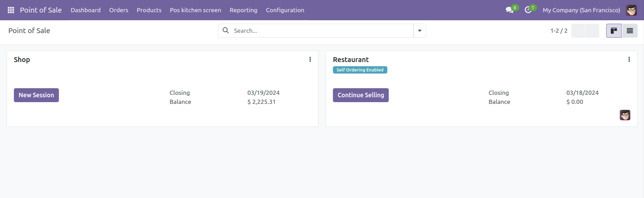Open the conversations chat bubble icon
The image size is (644, 198).
point(510,10)
